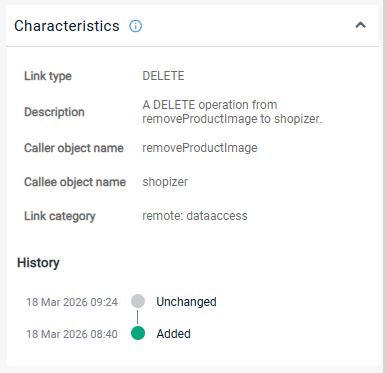Select the Unchanged history entry label
386x373 pixels.
click(x=186, y=302)
